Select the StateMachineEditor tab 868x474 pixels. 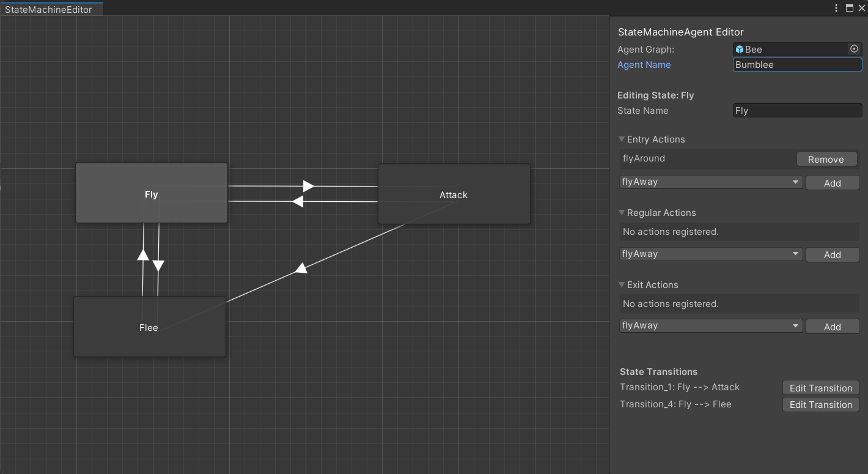49,9
